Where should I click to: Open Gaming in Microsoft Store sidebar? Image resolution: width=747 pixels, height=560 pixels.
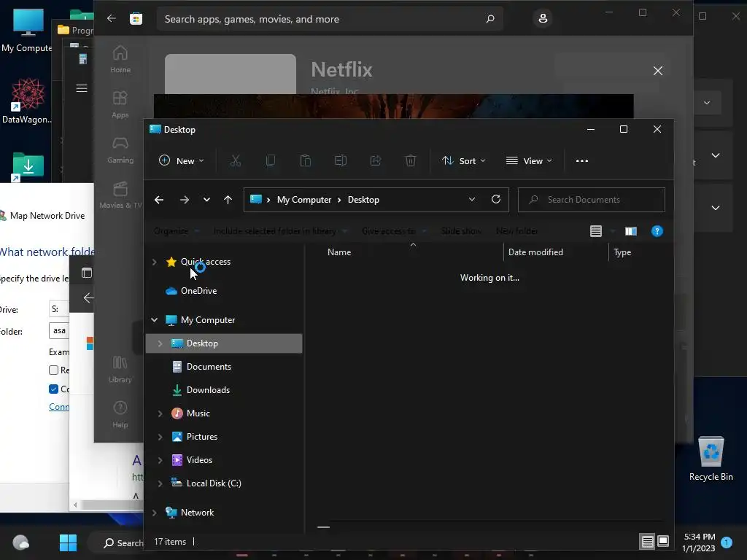[x=120, y=150]
